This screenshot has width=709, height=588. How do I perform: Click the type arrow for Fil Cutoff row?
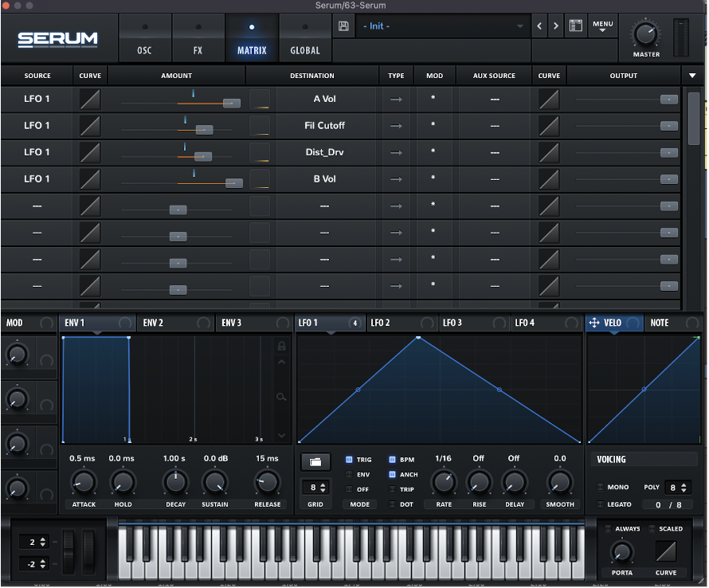click(396, 126)
